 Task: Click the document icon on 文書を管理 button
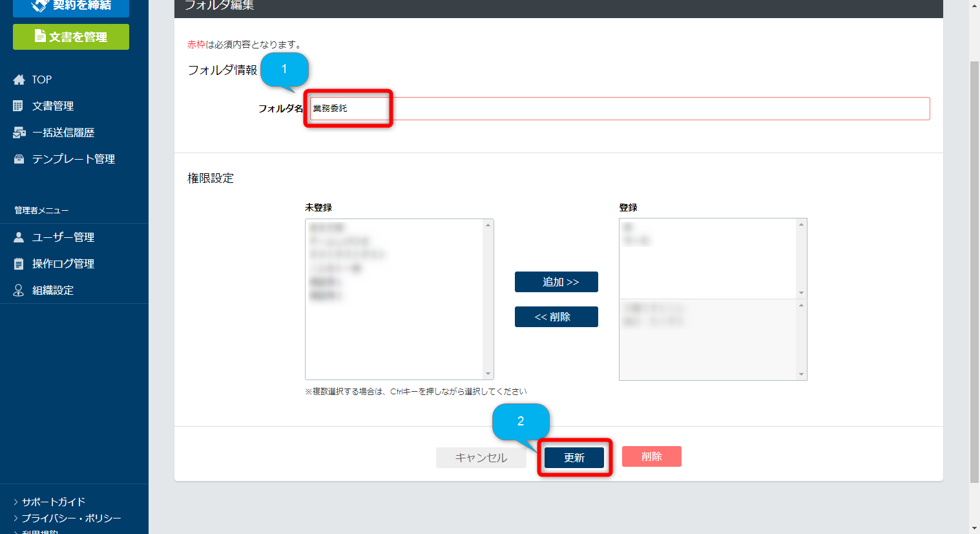pyautogui.click(x=40, y=36)
